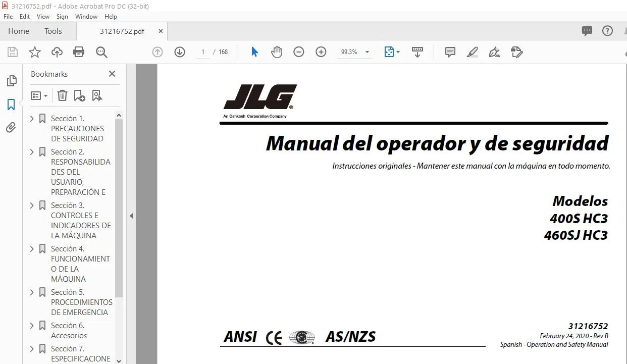Click the Manual del operador title text

click(437, 143)
